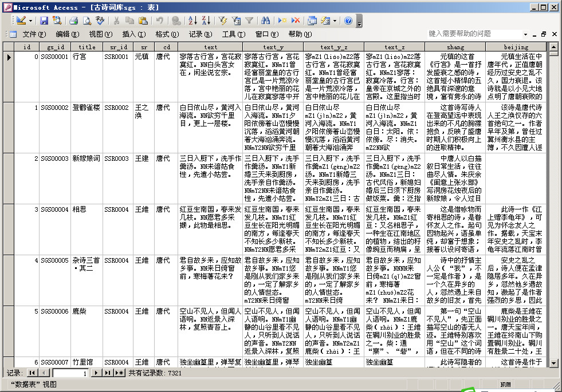Click the New Object icon
The height and width of the screenshot is (392, 562).
click(x=325, y=21)
